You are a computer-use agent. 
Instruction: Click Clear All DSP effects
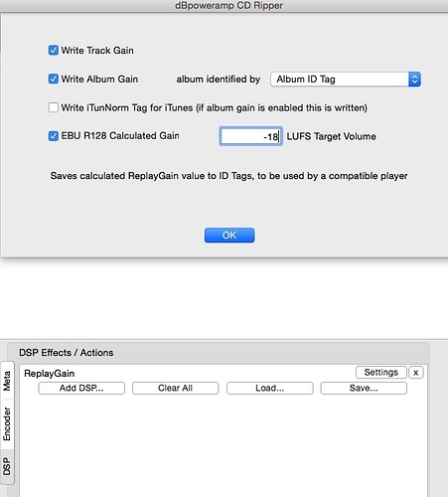tap(175, 388)
